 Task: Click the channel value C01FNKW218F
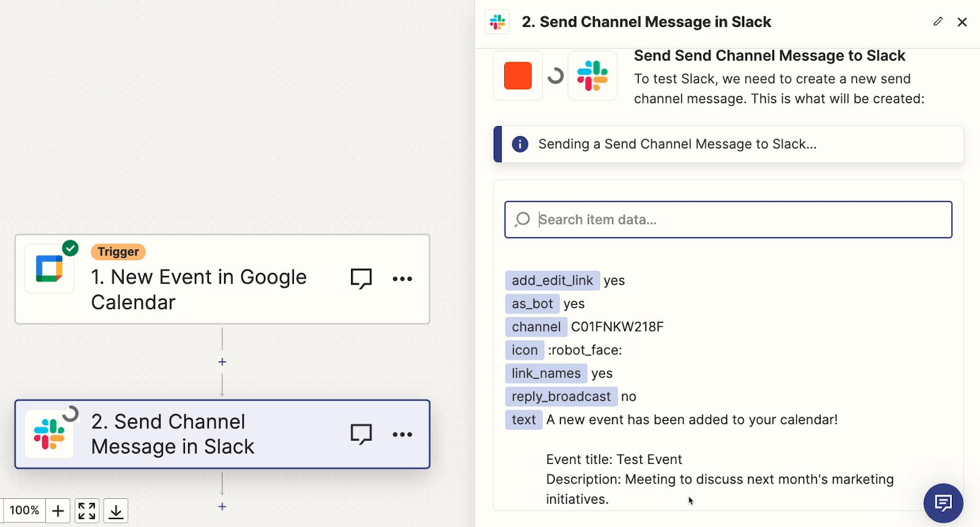click(617, 327)
